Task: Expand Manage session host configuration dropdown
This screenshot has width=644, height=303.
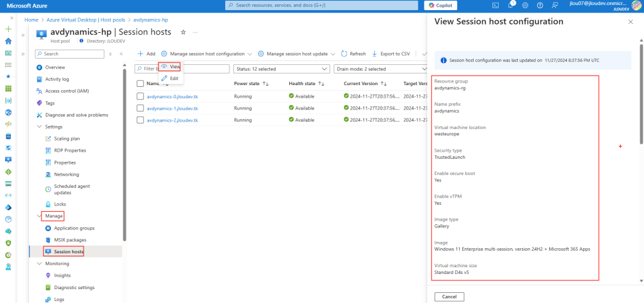Action: coord(208,54)
